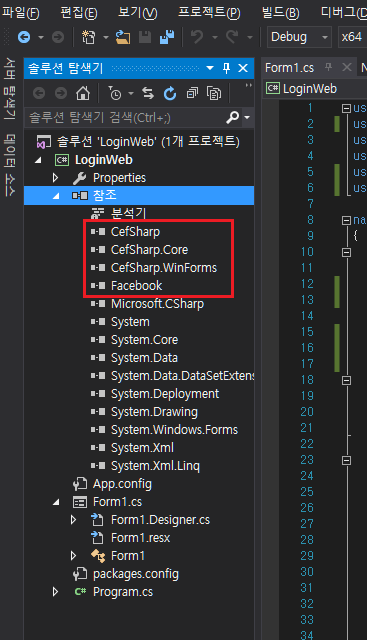Open the 솔루션 탐색기 window options arrow

[x=210, y=68]
